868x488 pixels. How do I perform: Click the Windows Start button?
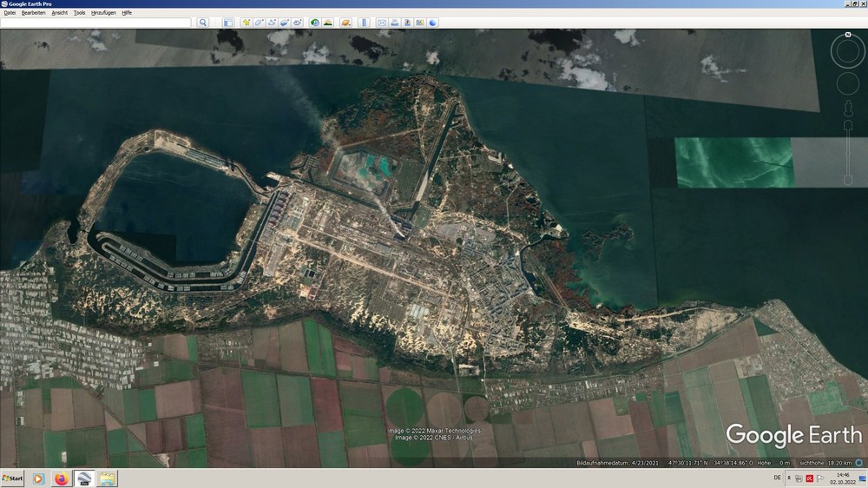click(x=13, y=478)
